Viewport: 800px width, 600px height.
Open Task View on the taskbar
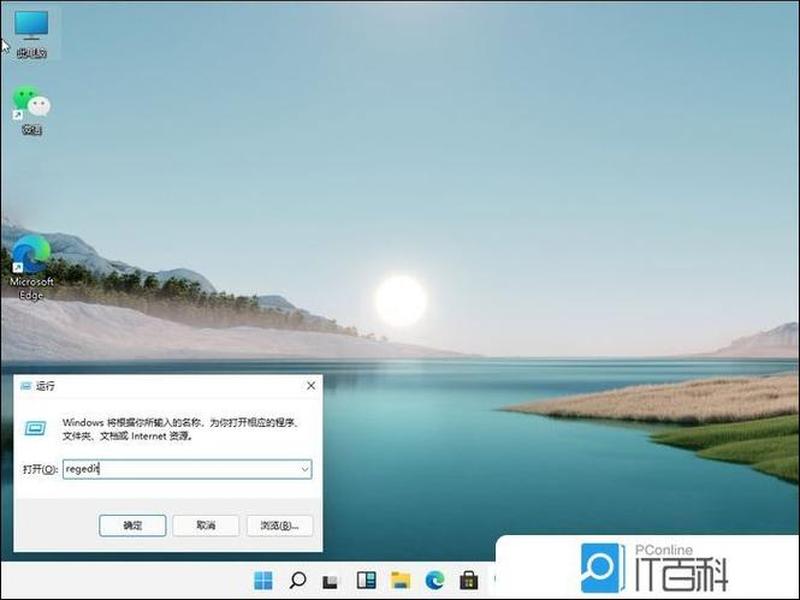coord(331,581)
